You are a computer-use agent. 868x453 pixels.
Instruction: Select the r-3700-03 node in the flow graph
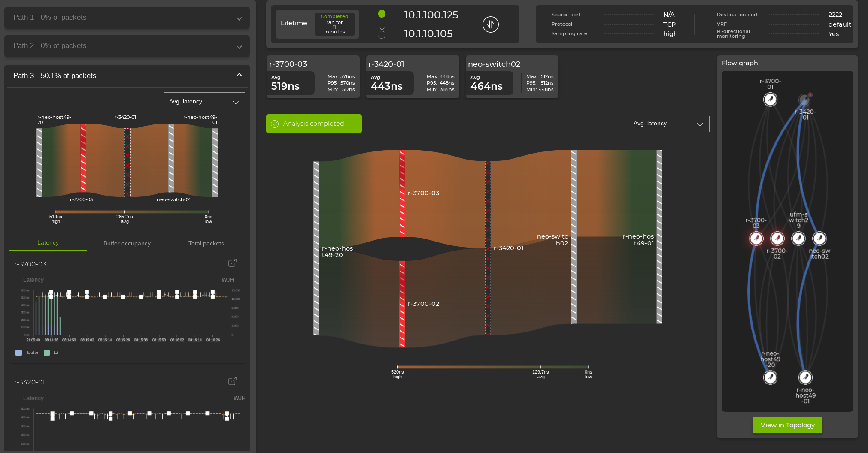[756, 239]
